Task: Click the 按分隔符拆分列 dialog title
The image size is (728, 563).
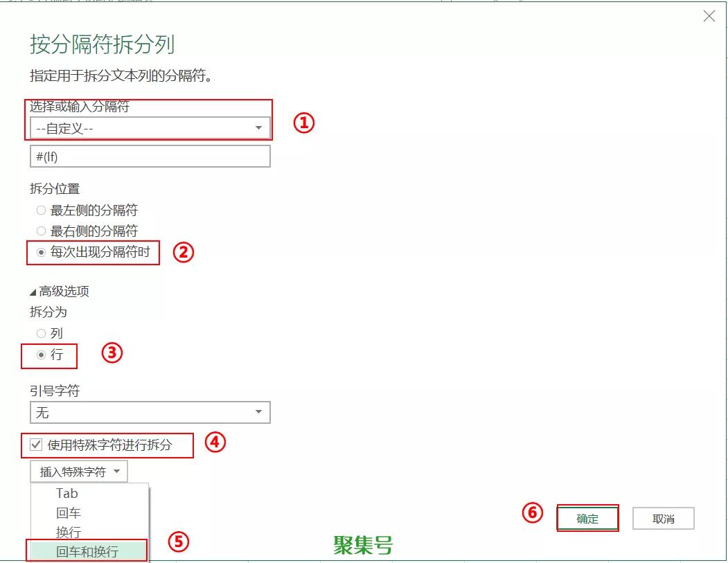Action: pos(102,44)
